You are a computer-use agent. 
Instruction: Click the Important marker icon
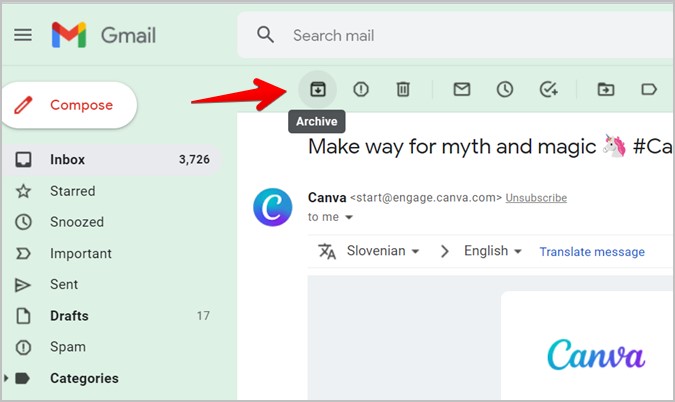[23, 254]
